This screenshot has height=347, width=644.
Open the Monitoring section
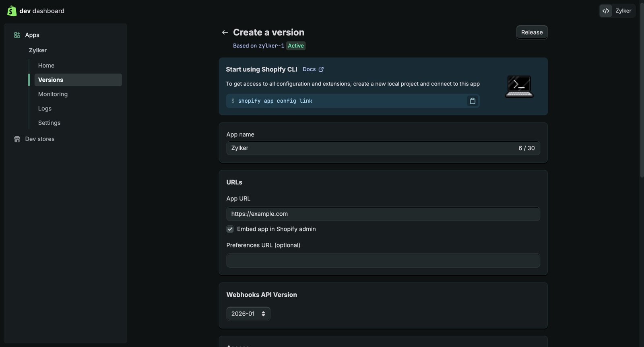pos(53,94)
